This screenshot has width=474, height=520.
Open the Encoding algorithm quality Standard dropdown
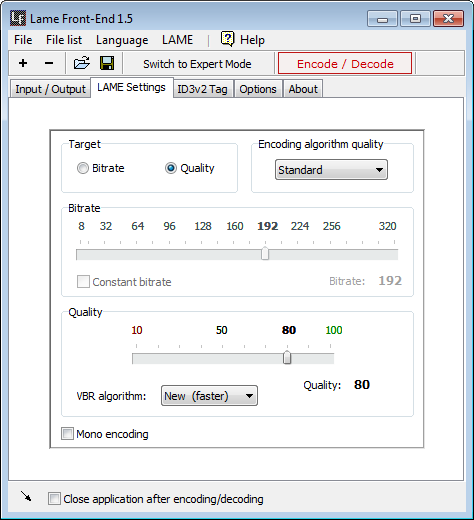[x=331, y=170]
